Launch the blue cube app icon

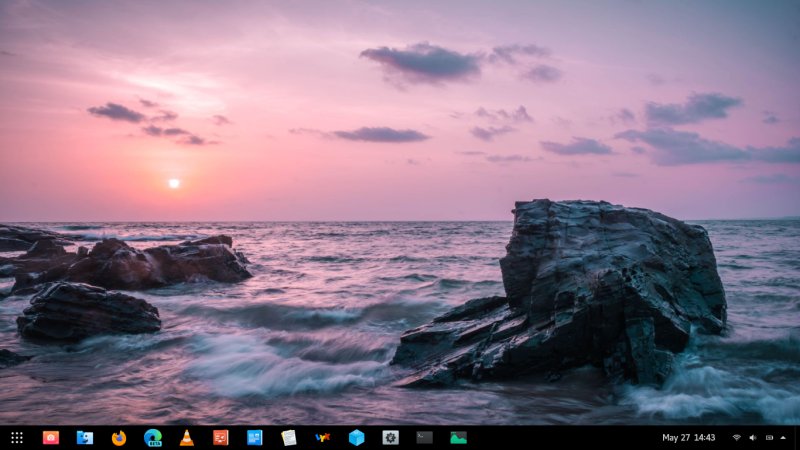357,438
